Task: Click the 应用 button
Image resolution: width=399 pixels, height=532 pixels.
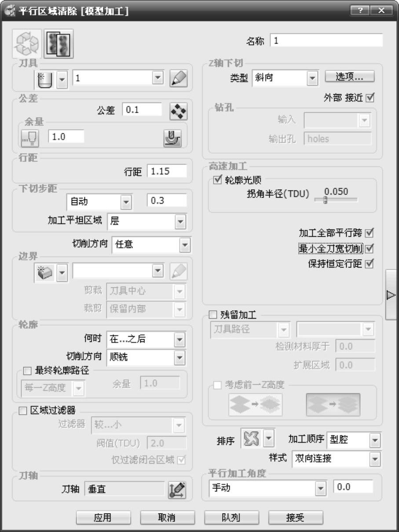Action: [103, 518]
